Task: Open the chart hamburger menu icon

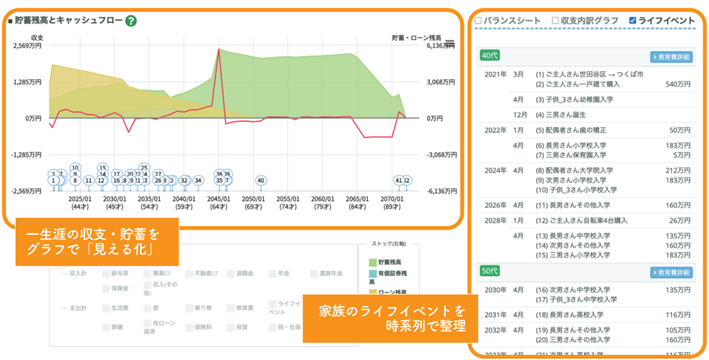Action: click(x=449, y=44)
